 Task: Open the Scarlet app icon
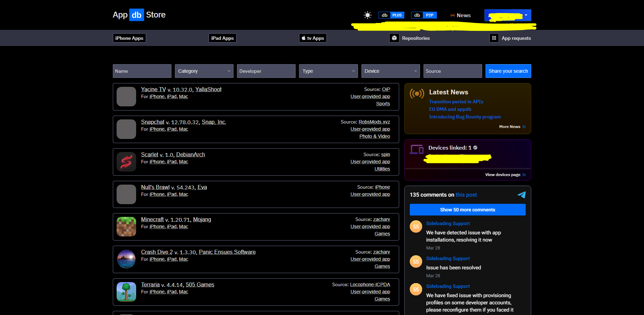tap(126, 162)
